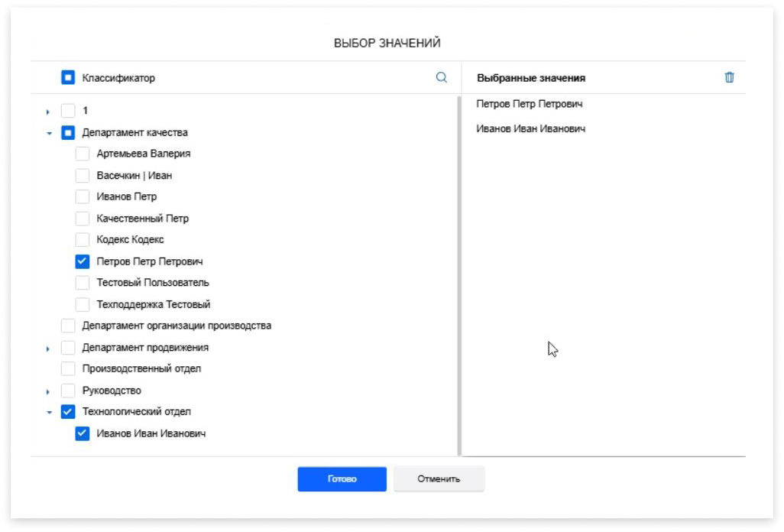
Task: Check Иванов Петр checkbox
Action: [83, 196]
